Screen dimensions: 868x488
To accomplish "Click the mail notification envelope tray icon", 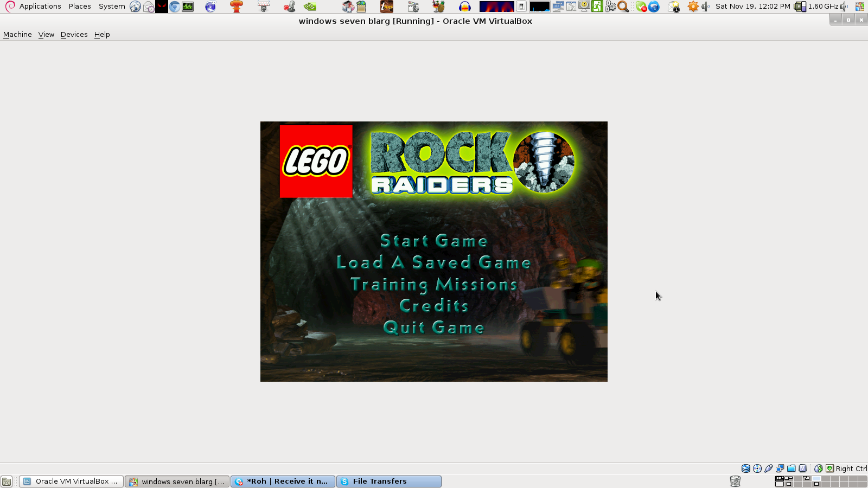I will coord(673,7).
